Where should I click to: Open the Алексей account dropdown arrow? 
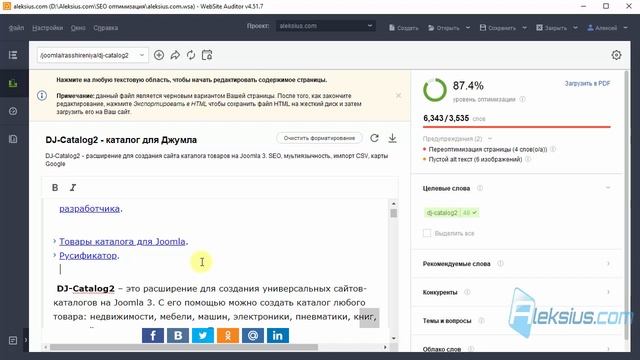pos(625,28)
